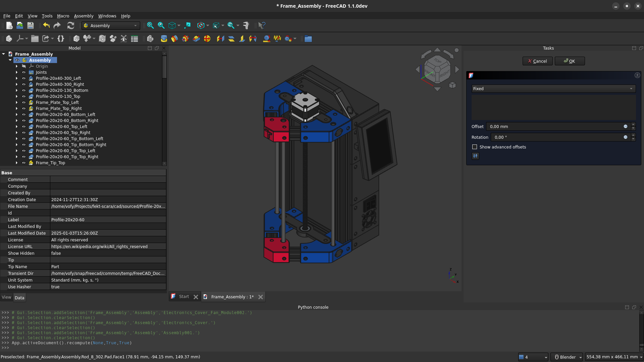Click the Open document icon

(x=20, y=25)
